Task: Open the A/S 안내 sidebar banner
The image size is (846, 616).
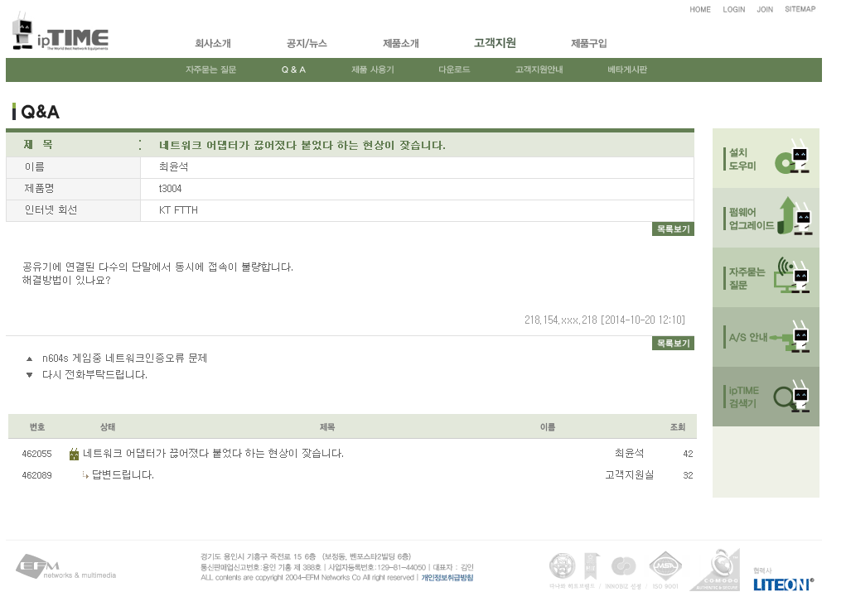Action: 766,337
